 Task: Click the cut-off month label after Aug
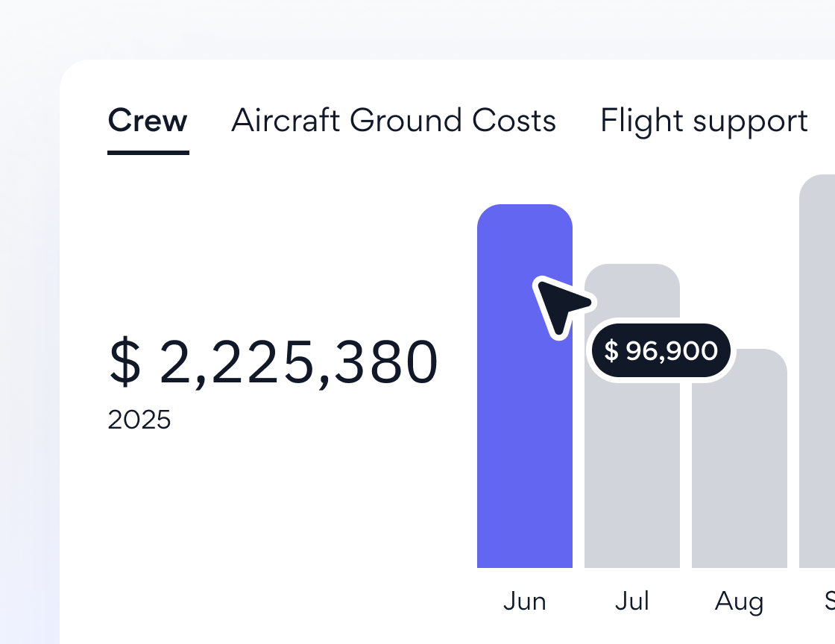click(x=829, y=602)
